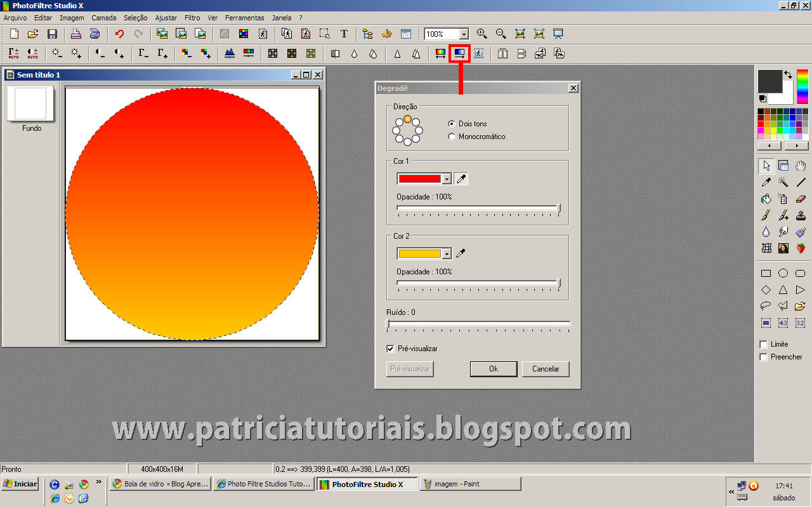Screen dimensions: 812x508
Task: Expand the 100% zoom level dropdown
Action: [464, 34]
